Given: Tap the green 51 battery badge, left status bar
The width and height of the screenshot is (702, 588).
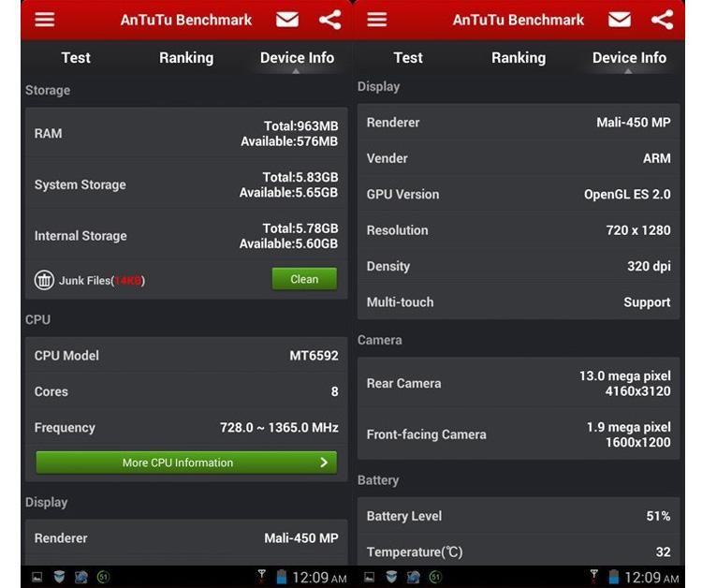Looking at the screenshot, I should [x=103, y=577].
